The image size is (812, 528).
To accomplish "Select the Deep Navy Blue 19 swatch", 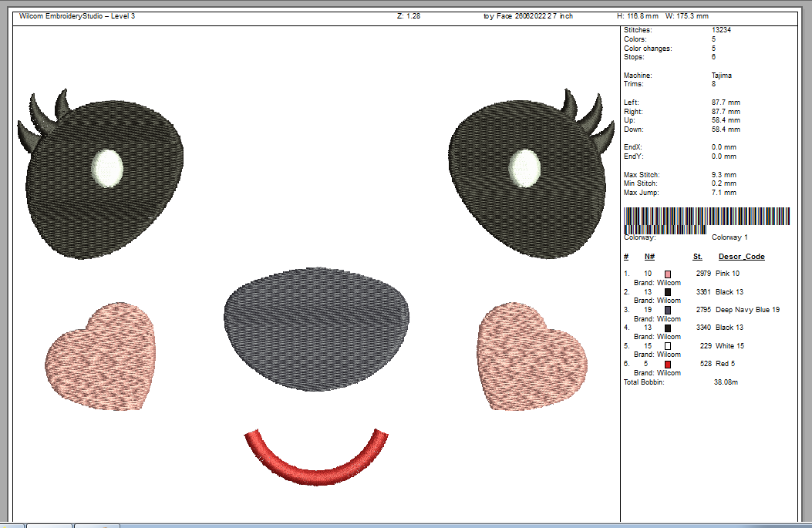I will point(668,310).
